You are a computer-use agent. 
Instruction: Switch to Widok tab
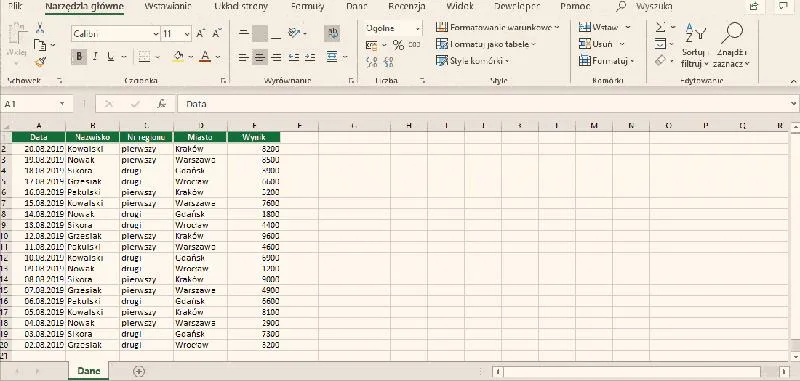[460, 6]
